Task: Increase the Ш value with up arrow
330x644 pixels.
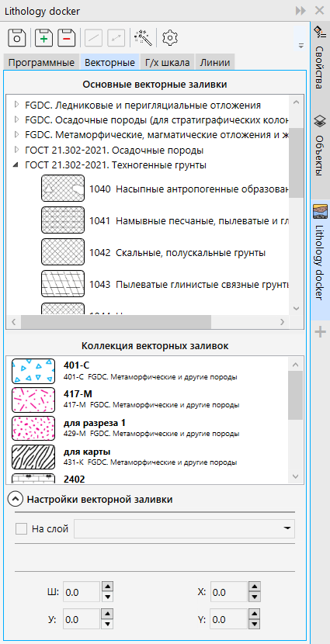Action: 107,587
